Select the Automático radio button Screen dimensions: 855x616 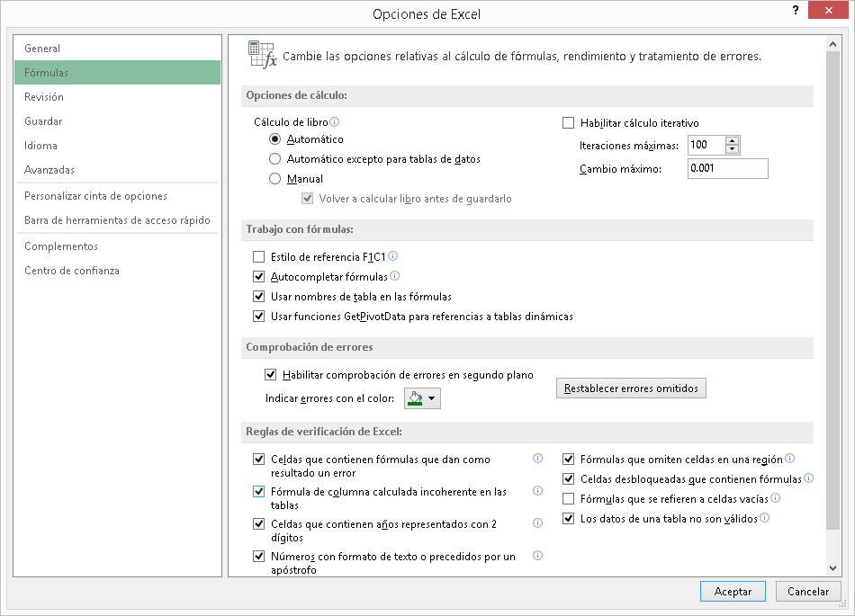pyautogui.click(x=274, y=139)
